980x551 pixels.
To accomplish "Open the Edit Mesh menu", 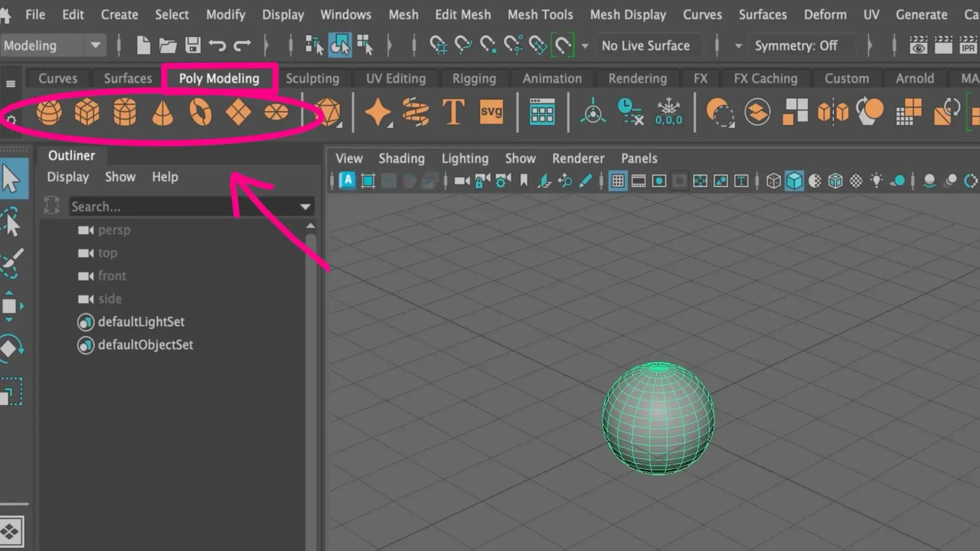I will tap(463, 15).
